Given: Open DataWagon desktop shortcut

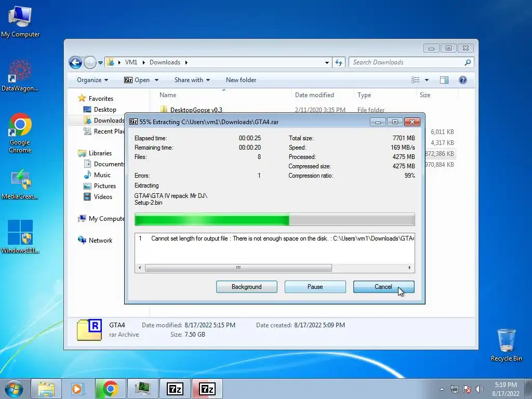Looking at the screenshot, I should click(x=20, y=75).
